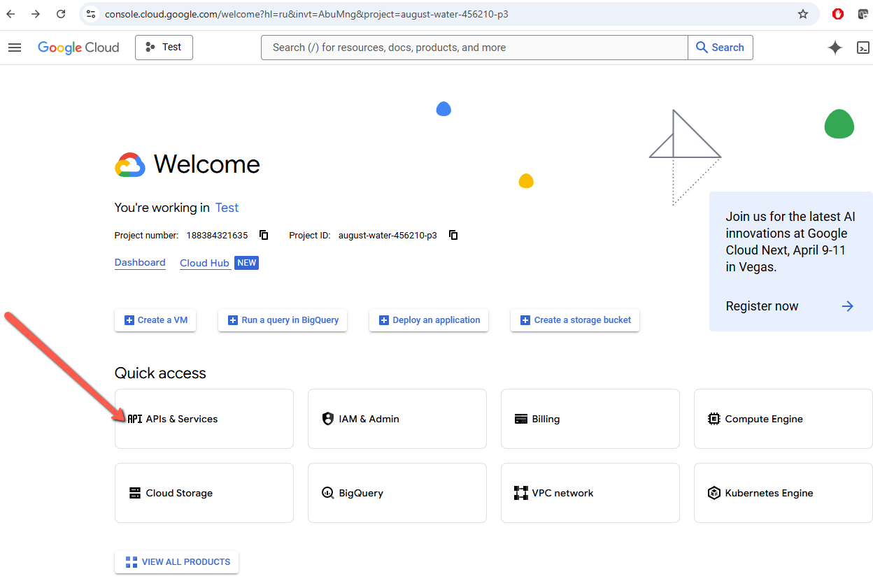Click the Google Cloud logo
Screen dimensions: 873x588
pyautogui.click(x=78, y=48)
